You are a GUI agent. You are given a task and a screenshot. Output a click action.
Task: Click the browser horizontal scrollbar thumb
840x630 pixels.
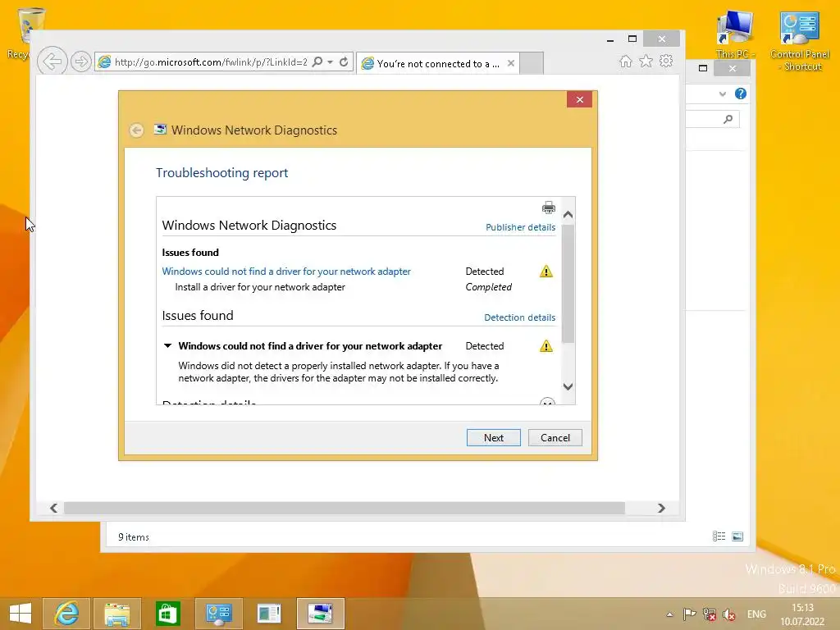pyautogui.click(x=344, y=508)
